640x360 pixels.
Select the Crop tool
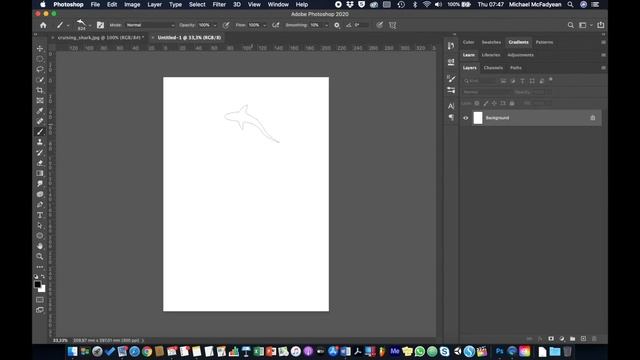pyautogui.click(x=40, y=90)
